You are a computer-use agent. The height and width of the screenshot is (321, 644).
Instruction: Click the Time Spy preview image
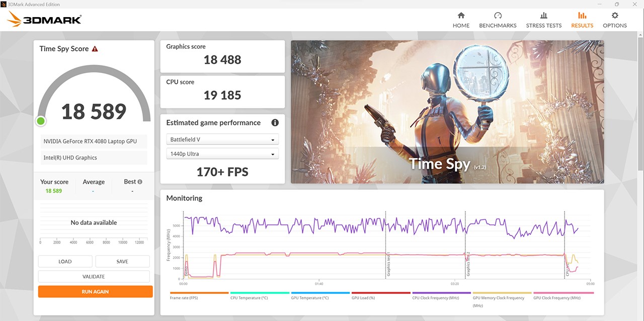[x=447, y=112]
